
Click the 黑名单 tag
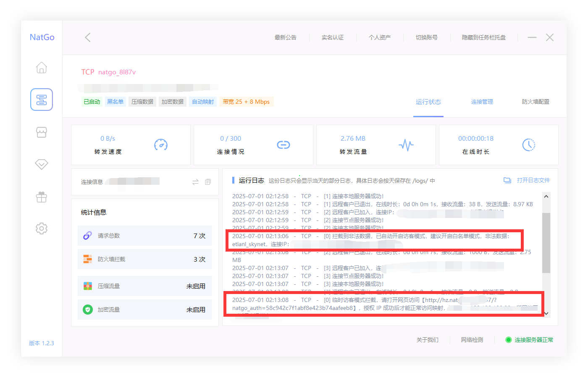(x=115, y=102)
